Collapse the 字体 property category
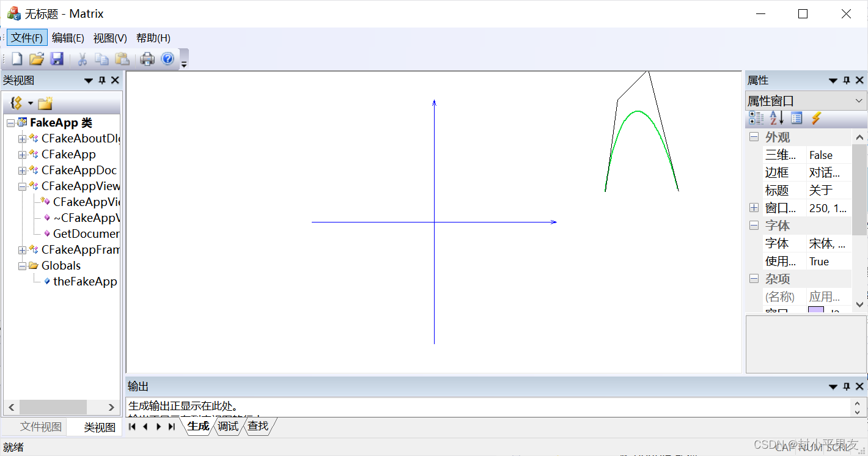 tap(754, 226)
